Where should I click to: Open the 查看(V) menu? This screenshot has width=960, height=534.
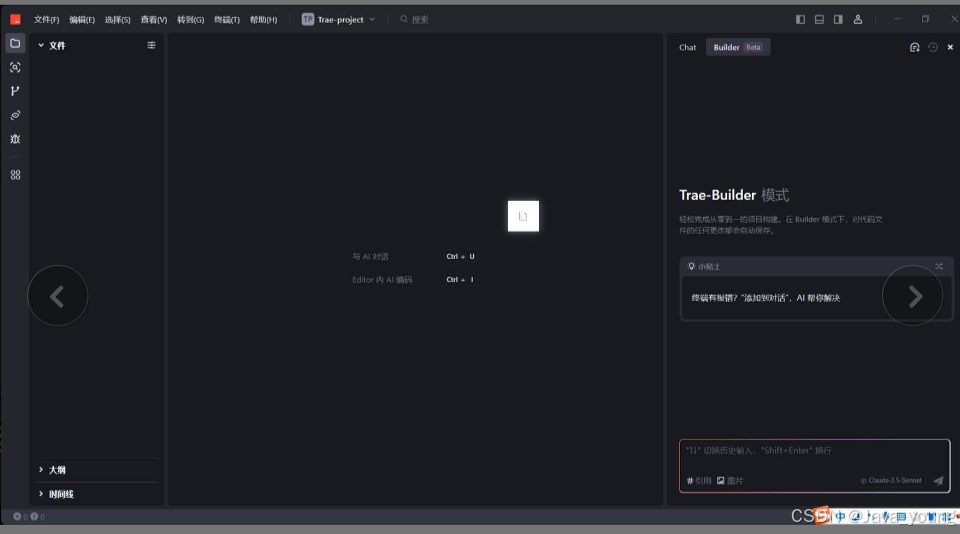154,20
